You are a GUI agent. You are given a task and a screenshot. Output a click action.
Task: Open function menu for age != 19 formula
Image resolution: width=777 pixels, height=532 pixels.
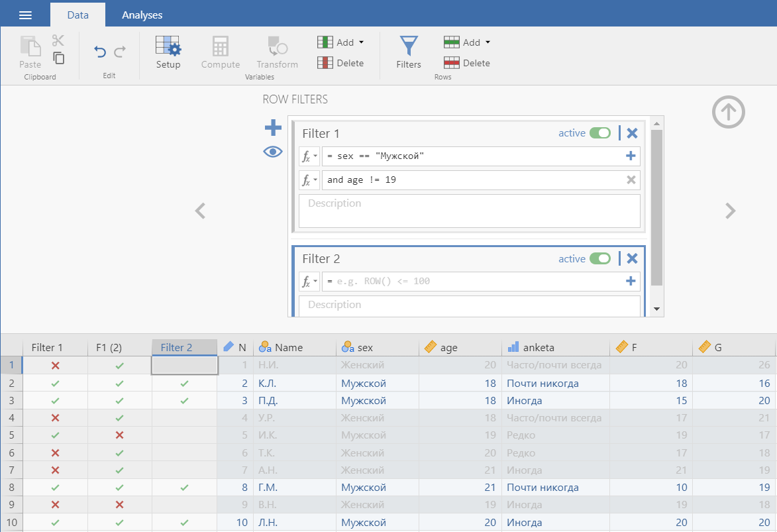pyautogui.click(x=309, y=180)
